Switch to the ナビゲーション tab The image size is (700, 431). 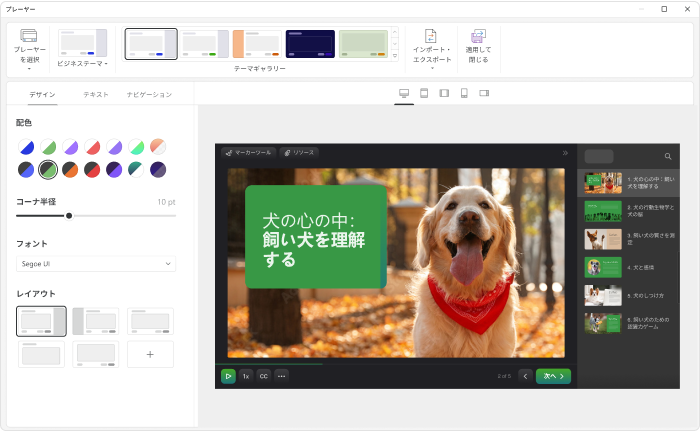tap(149, 94)
